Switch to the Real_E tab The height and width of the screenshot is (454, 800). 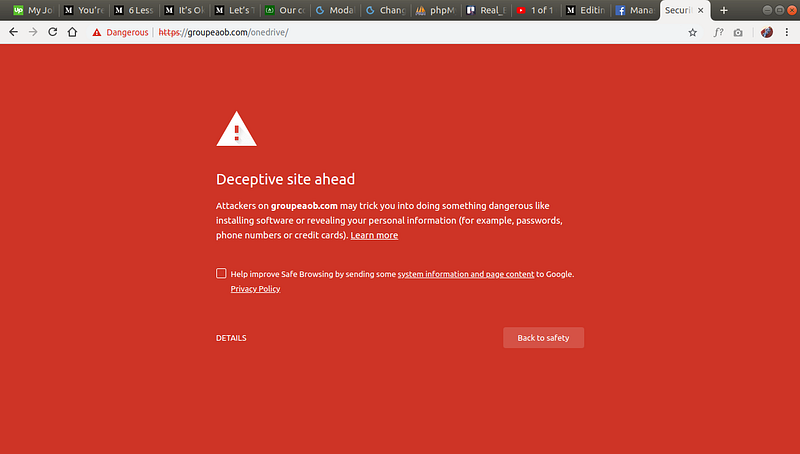click(x=486, y=10)
